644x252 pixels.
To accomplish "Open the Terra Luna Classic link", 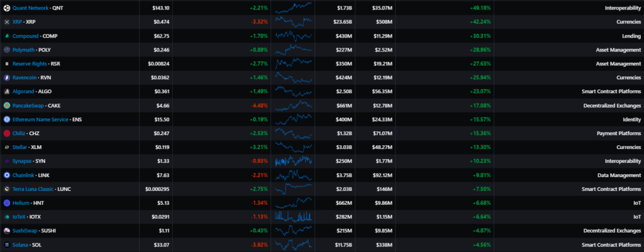I will [x=33, y=189].
